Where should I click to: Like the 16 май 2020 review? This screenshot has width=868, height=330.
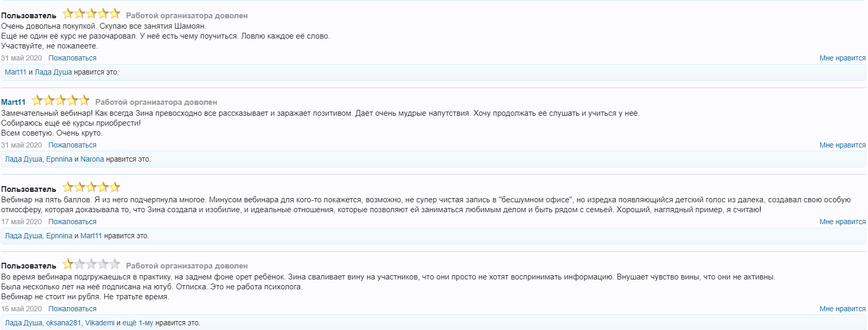click(842, 309)
